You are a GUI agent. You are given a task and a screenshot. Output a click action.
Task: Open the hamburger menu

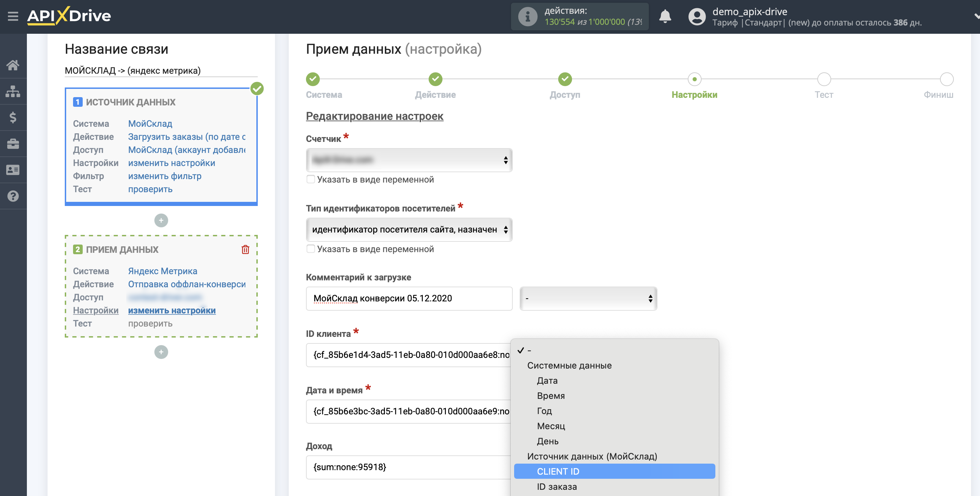coord(13,16)
